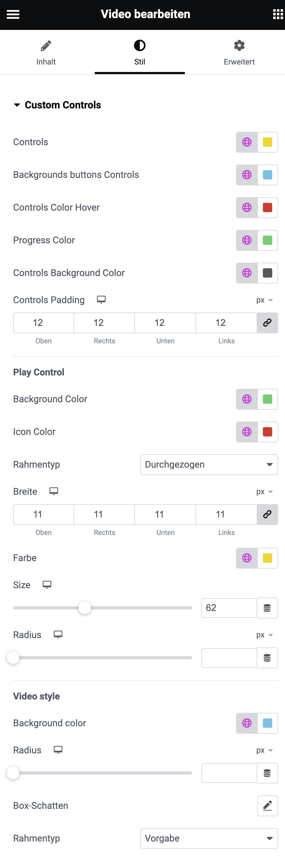Open the Box-Schatten edit pencil
This screenshot has width=285, height=868.
point(268,806)
